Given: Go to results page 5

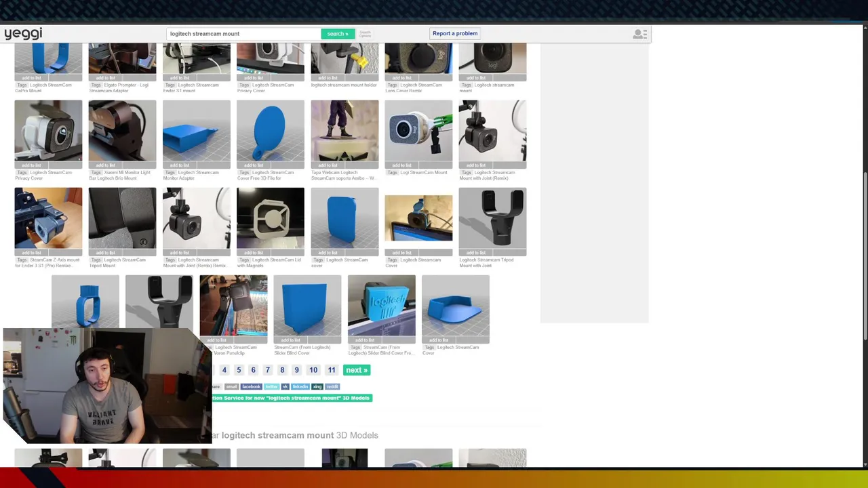Looking at the screenshot, I should [239, 370].
